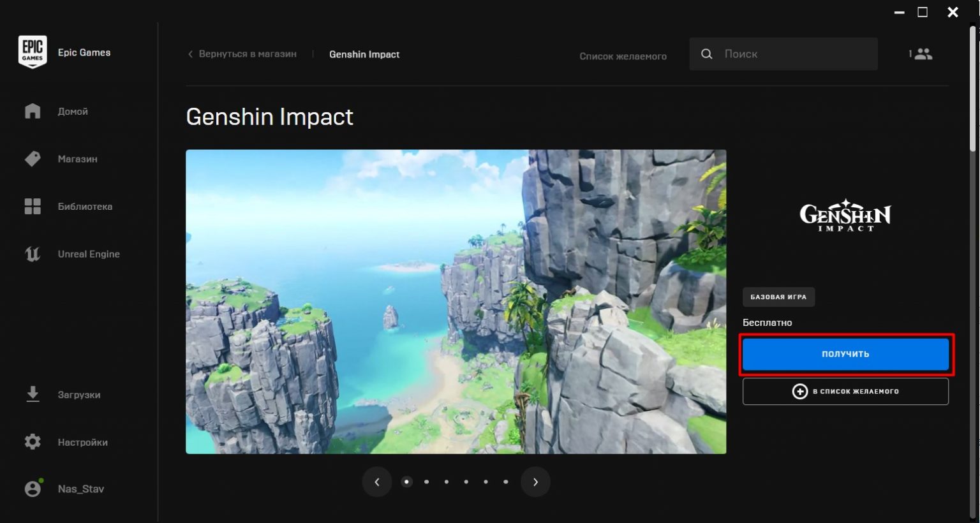Screen dimensions: 980x523
Task: Switch to the Genshin Impact tab in breadcrumb
Action: pyautogui.click(x=364, y=54)
